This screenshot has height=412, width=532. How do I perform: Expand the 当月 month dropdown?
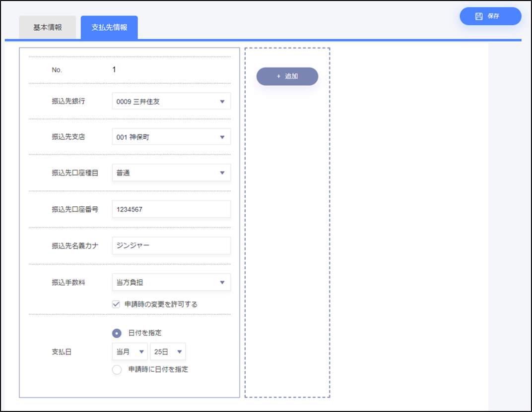[x=130, y=352]
